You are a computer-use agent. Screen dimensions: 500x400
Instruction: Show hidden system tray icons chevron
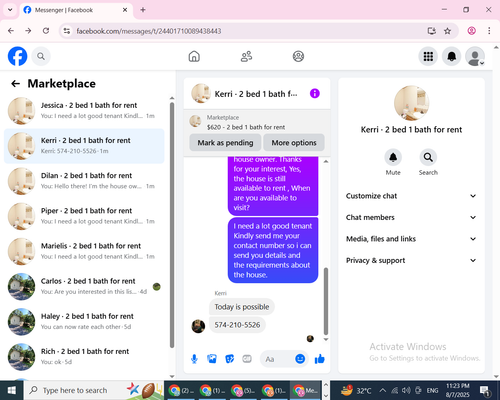point(383,390)
